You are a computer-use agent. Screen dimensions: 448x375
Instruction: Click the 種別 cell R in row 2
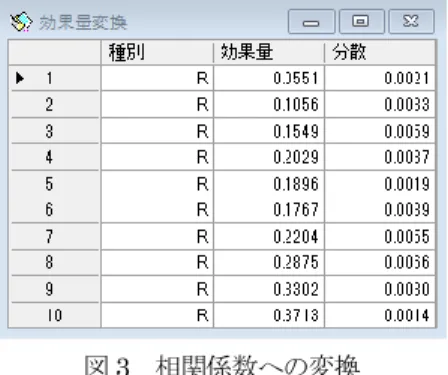tap(157, 104)
